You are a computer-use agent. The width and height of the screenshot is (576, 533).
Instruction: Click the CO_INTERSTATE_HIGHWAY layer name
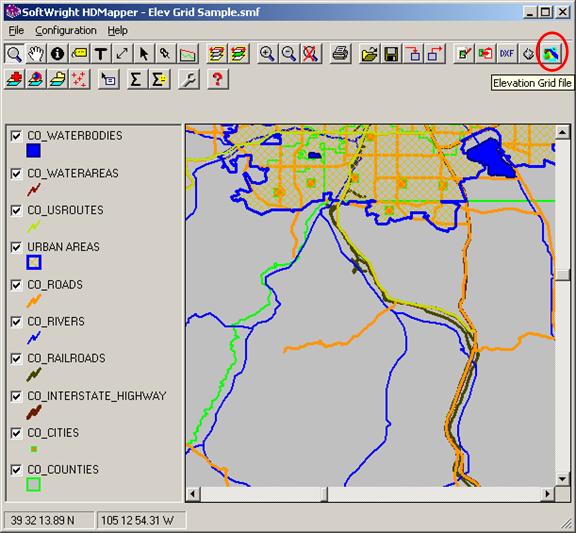(97, 396)
